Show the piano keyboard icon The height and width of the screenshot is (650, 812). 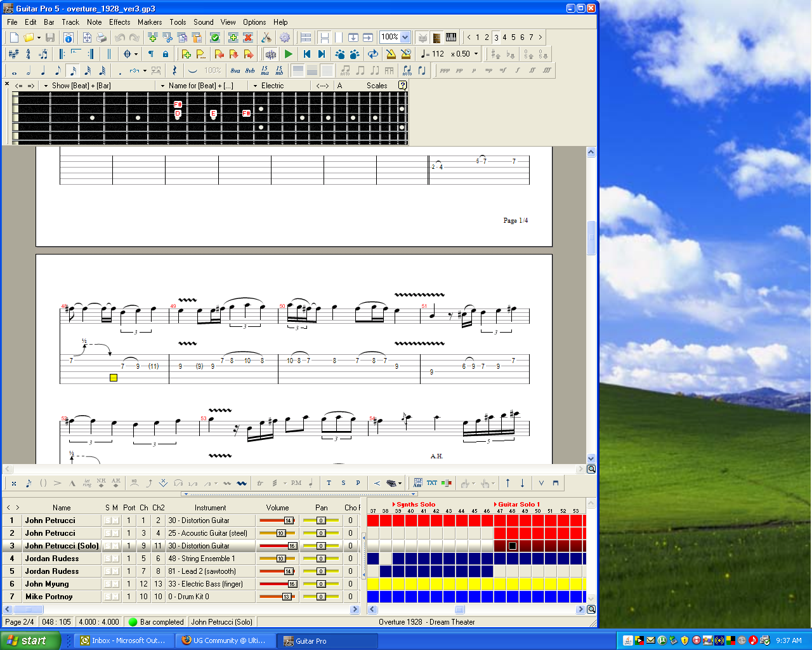coord(451,37)
